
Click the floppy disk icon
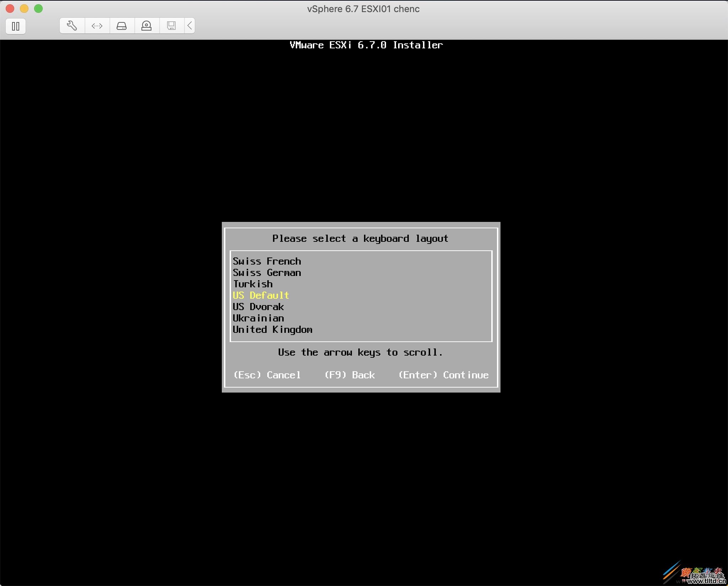pos(172,26)
